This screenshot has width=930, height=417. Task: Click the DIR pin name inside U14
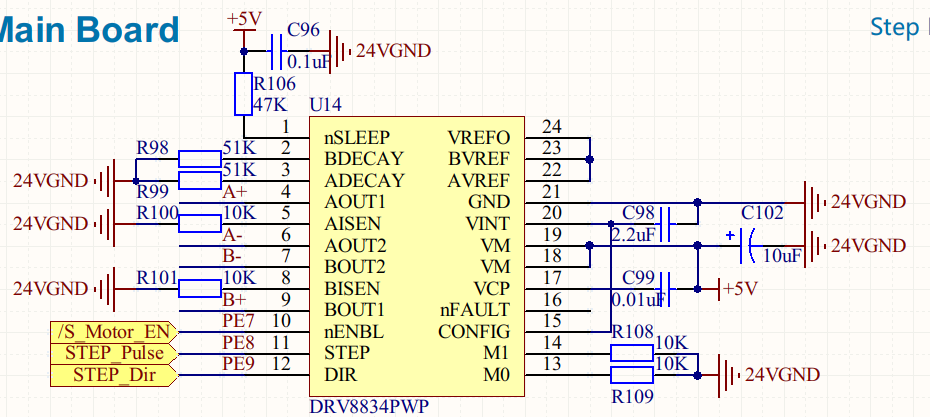341,375
